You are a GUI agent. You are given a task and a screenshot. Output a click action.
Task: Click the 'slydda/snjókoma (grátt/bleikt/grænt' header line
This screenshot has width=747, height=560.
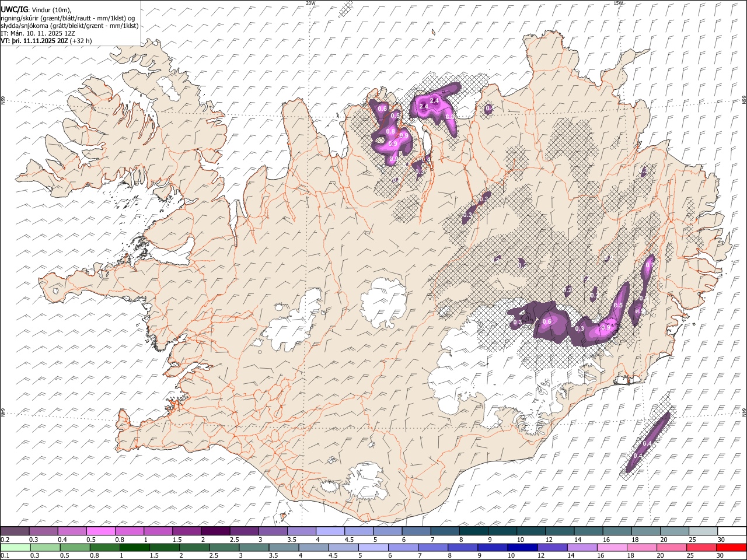pos(69,26)
